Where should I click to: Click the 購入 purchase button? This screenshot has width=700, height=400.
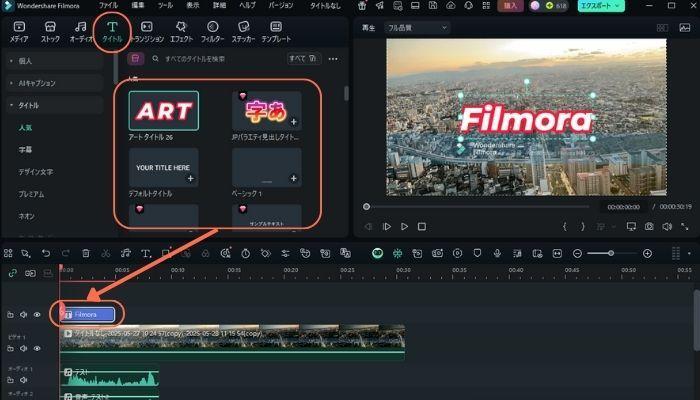pyautogui.click(x=513, y=6)
